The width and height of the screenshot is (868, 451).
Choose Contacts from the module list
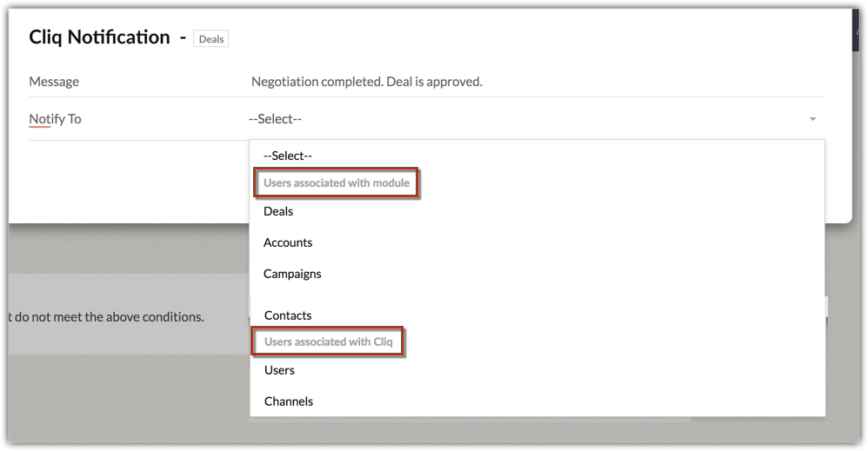288,315
